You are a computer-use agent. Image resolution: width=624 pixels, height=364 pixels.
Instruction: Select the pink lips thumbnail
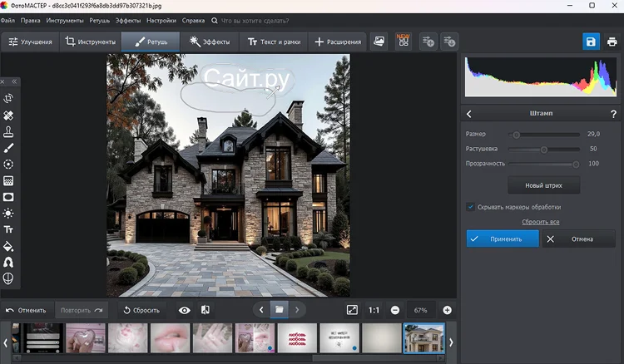(170, 338)
